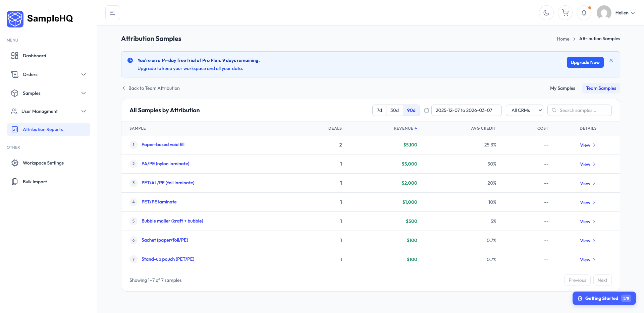Click the Search samples input field
This screenshot has height=313, width=644.
coord(584,110)
